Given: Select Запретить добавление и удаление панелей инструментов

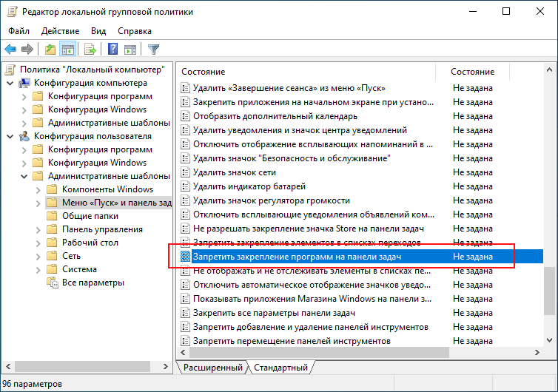Looking at the screenshot, I should pos(311,327).
